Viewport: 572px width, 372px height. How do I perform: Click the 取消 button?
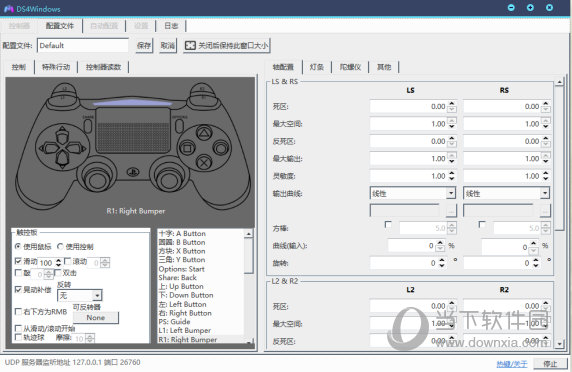[x=168, y=46]
